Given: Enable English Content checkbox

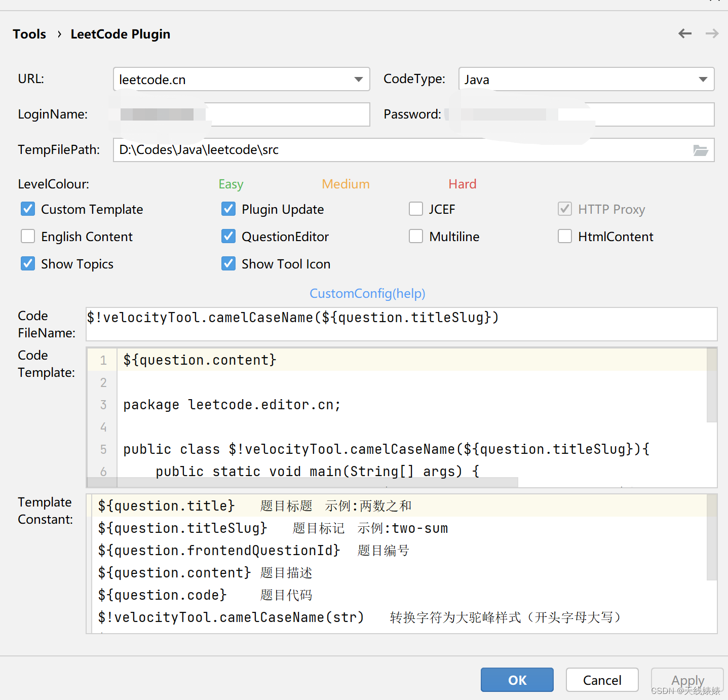Looking at the screenshot, I should pos(28,236).
